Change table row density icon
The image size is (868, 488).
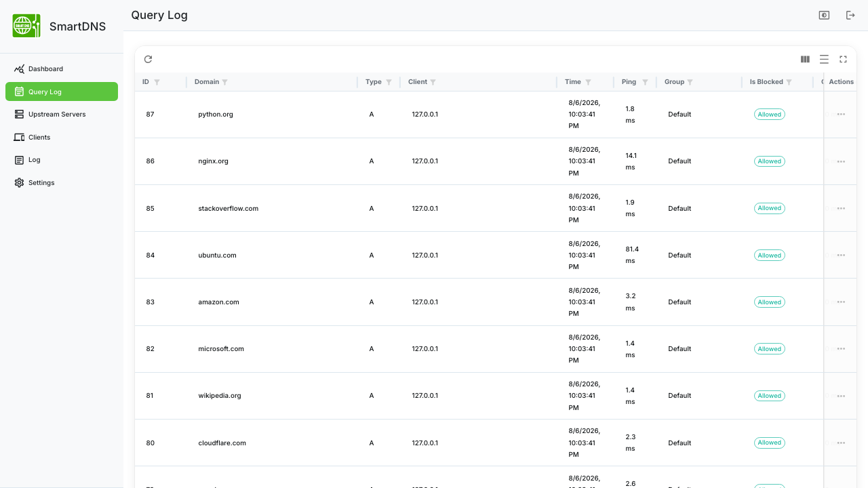(x=824, y=59)
